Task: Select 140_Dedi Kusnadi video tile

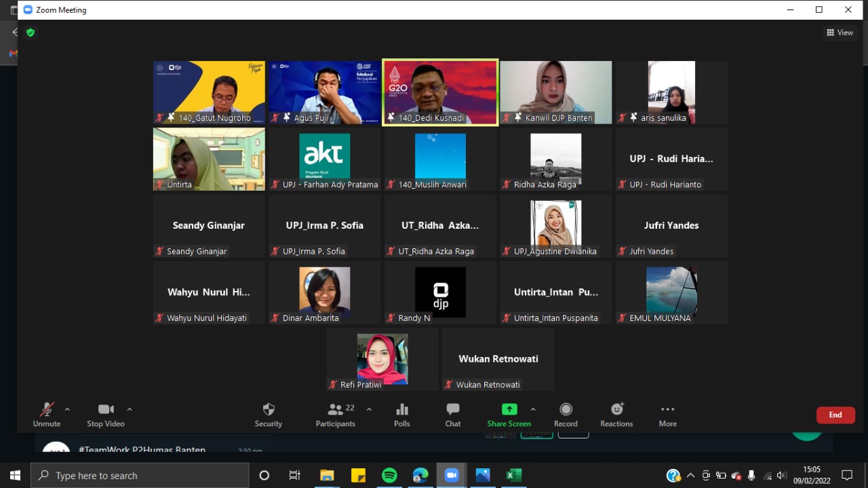Action: pos(440,92)
